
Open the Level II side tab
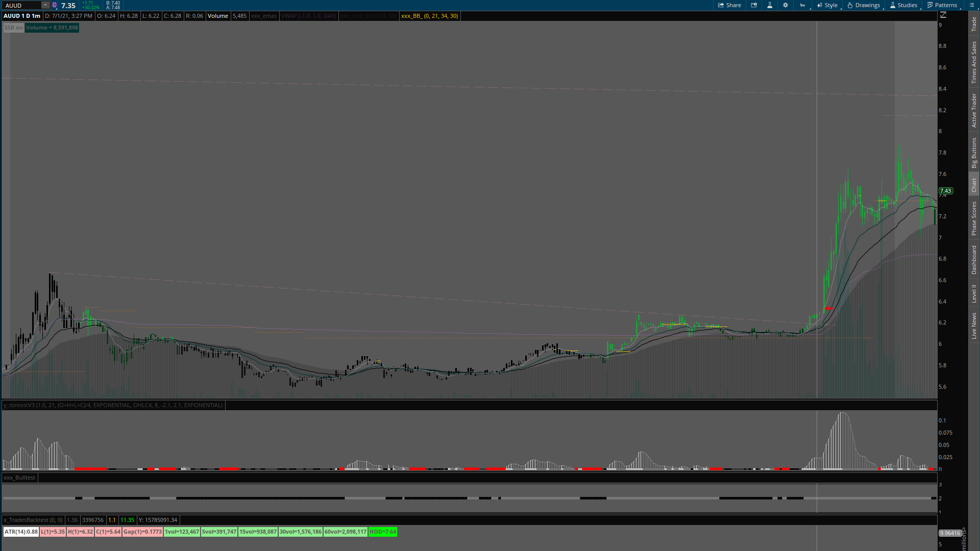coord(974,293)
